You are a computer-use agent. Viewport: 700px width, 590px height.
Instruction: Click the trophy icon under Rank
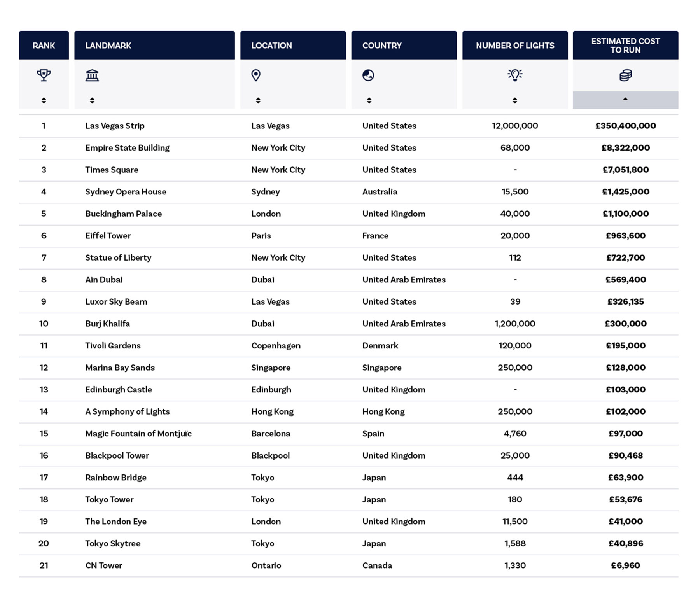click(44, 75)
